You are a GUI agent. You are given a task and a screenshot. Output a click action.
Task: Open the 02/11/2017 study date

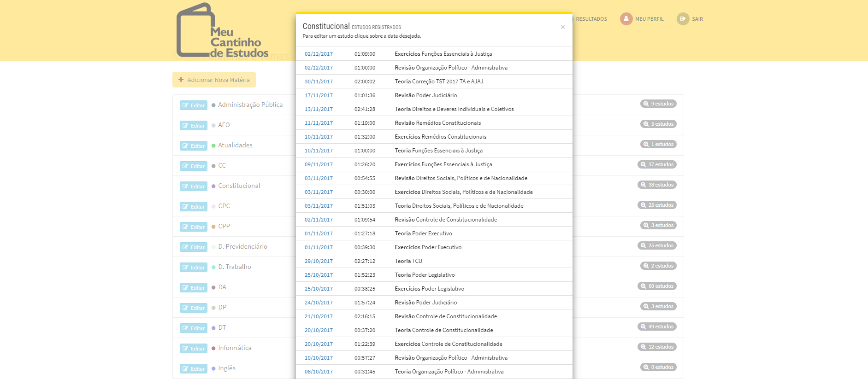319,220
